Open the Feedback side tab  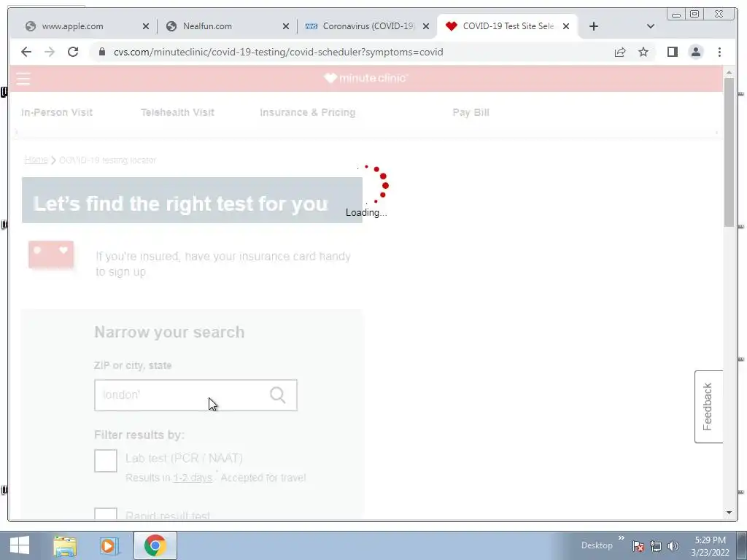(708, 407)
